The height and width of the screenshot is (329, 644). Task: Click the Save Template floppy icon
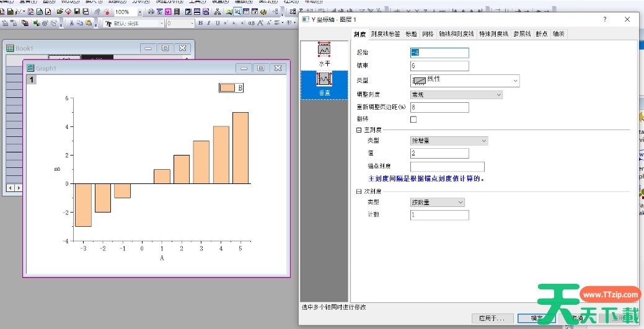(86, 12)
